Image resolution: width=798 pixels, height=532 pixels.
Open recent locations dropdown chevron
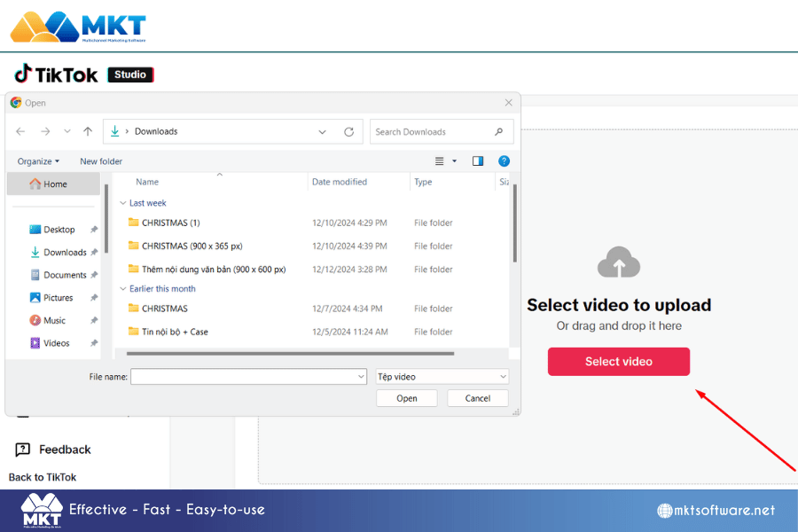(x=67, y=131)
